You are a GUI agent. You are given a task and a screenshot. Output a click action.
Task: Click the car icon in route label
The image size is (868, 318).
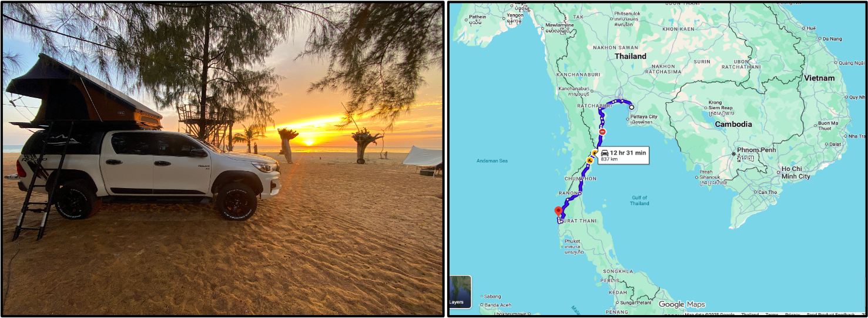pyautogui.click(x=604, y=153)
